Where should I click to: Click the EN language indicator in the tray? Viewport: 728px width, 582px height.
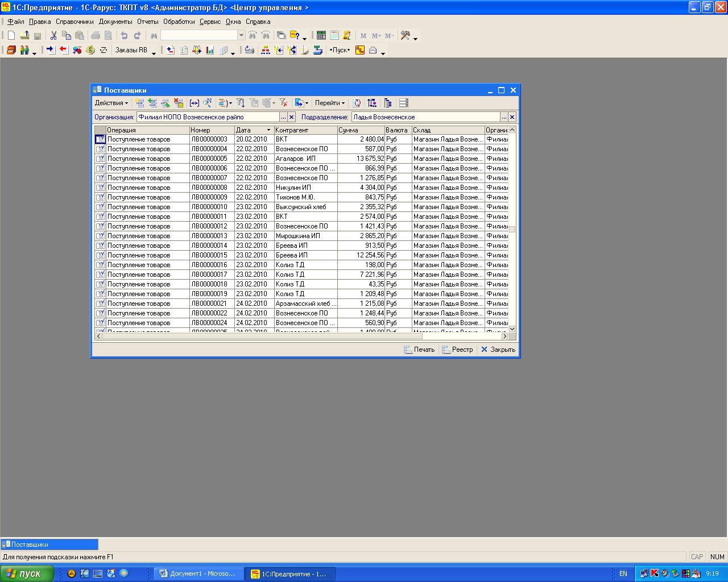coord(623,573)
